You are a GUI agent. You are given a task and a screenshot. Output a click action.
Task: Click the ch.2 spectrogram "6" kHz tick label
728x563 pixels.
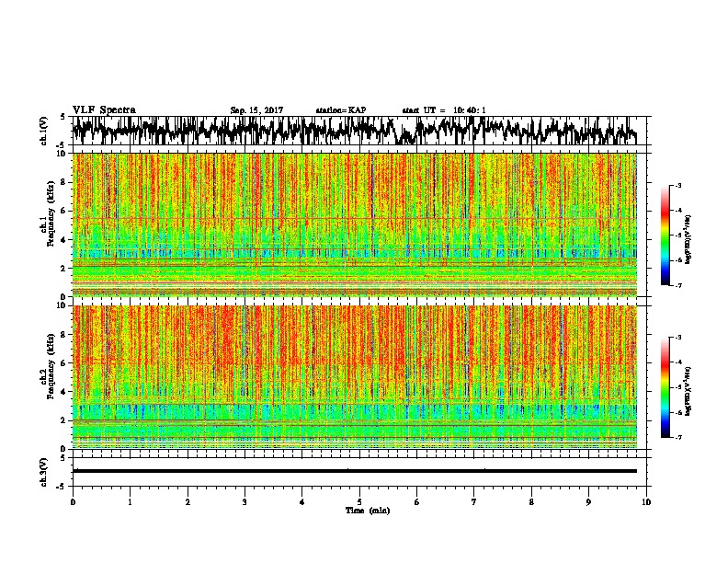click(x=64, y=363)
